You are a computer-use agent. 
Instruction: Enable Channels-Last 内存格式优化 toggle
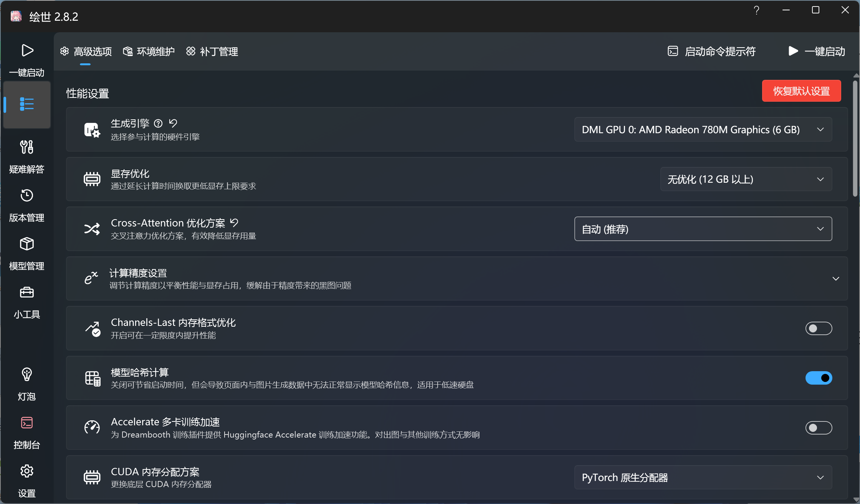[818, 328]
